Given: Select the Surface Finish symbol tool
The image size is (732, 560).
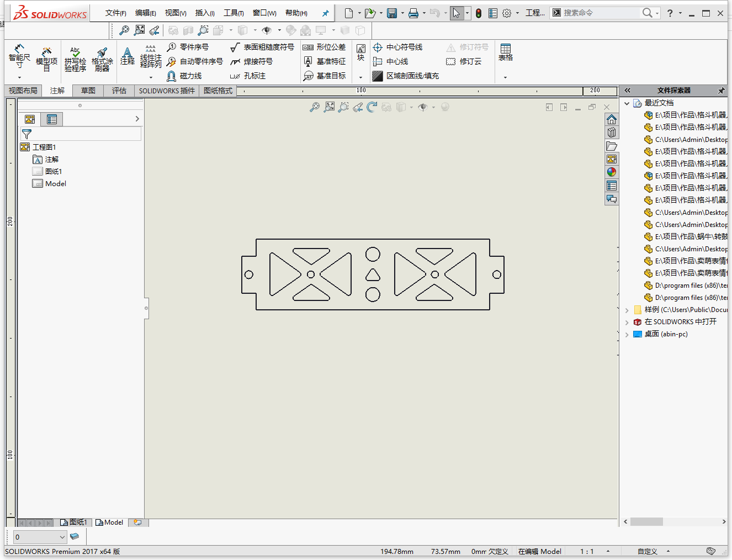Looking at the screenshot, I should 262,47.
